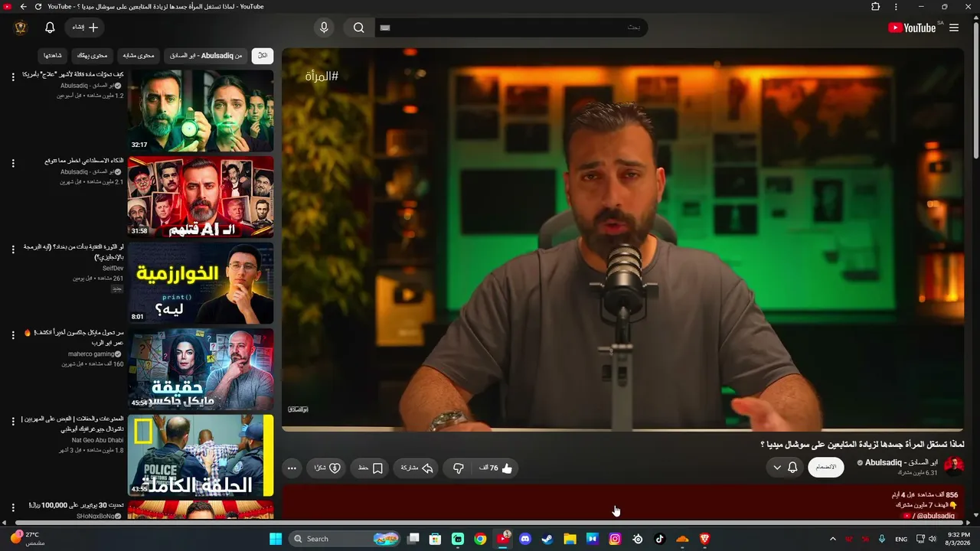Viewport: 980px width, 551px height.
Task: Click the horizontal page scrollbar
Action: click(x=490, y=523)
